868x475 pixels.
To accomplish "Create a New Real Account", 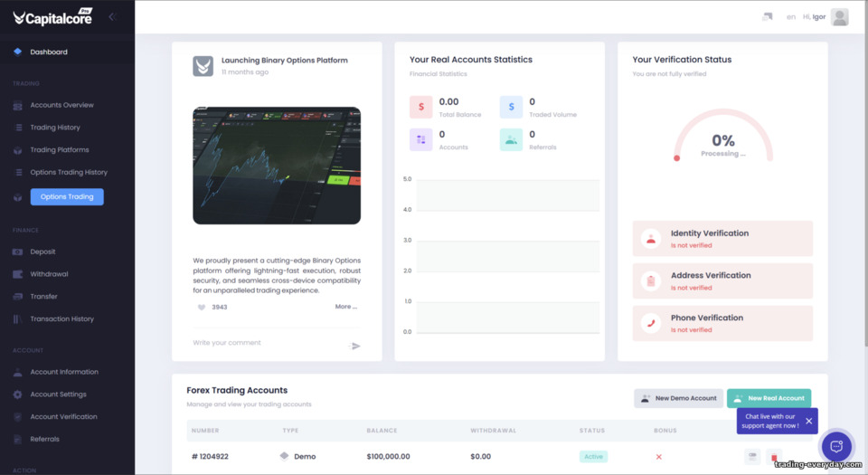I will coord(769,398).
